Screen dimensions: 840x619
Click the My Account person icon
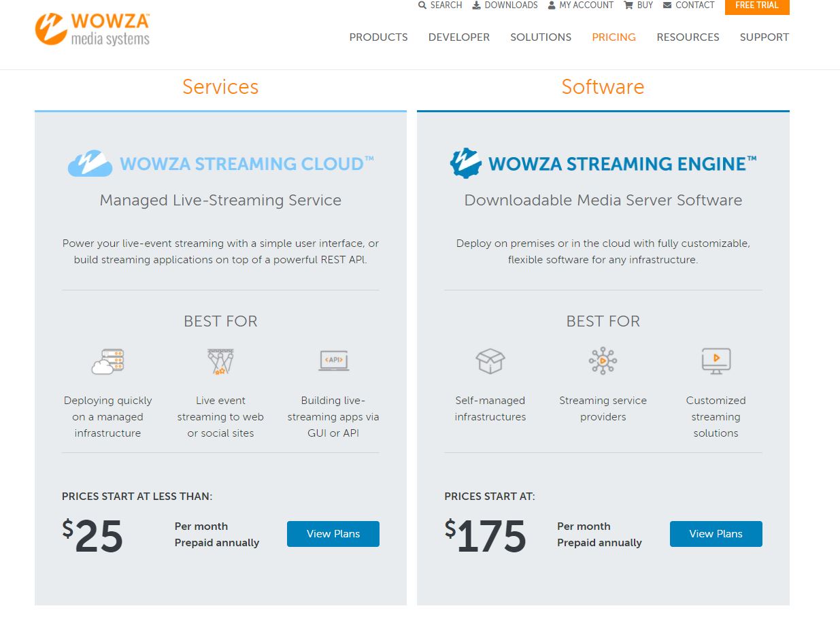[x=552, y=5]
